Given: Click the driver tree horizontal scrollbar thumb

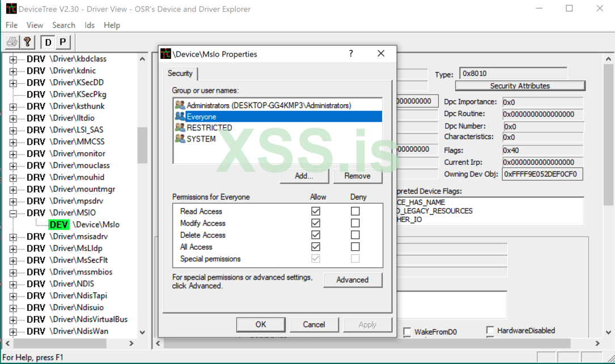Looking at the screenshot, I should pos(60,343).
